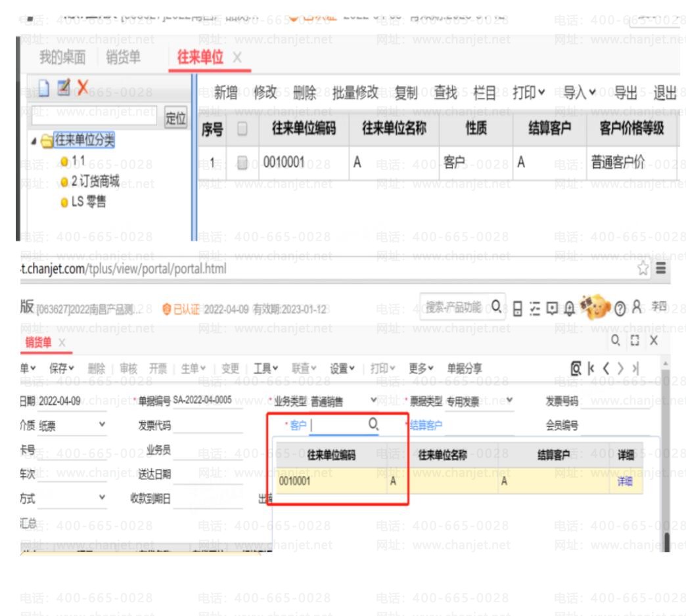Click the document lookup icon in 销货单 toolbar
The height and width of the screenshot is (616, 686).
tap(576, 368)
